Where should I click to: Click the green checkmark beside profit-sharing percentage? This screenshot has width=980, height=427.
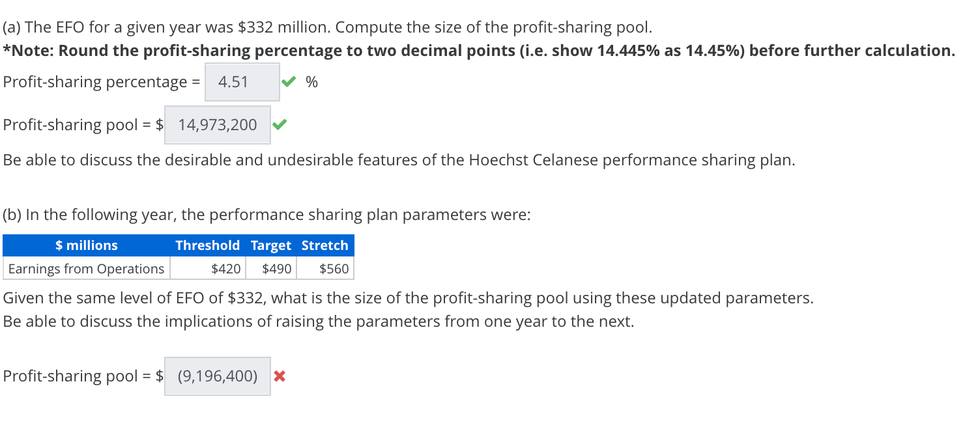click(289, 81)
